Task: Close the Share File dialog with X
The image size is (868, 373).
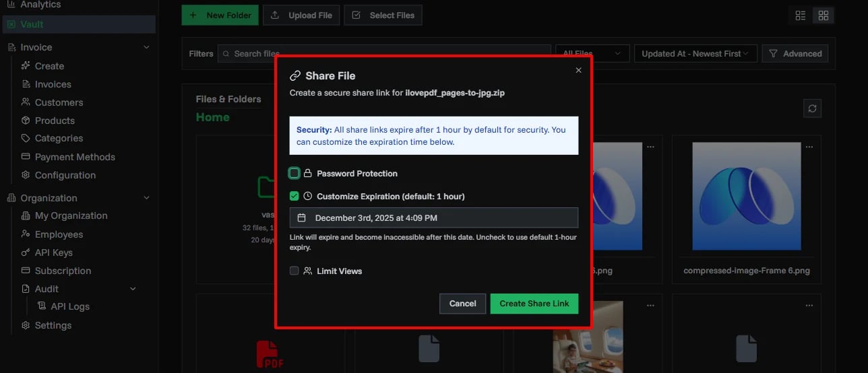Action: point(578,71)
